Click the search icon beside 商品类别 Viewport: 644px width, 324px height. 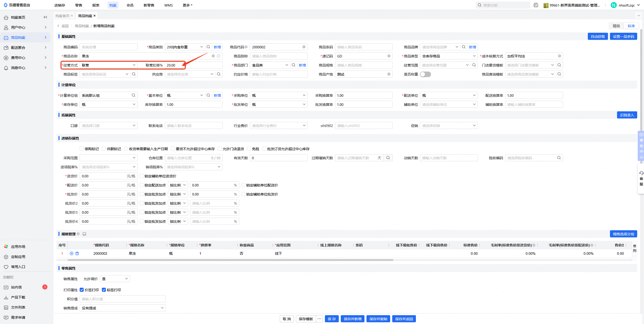(x=208, y=47)
